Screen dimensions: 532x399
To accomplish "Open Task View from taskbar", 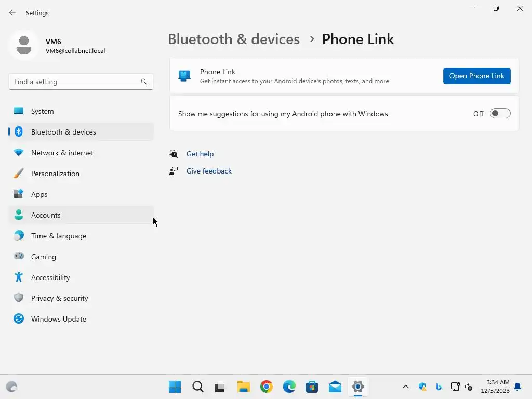I will (220, 387).
